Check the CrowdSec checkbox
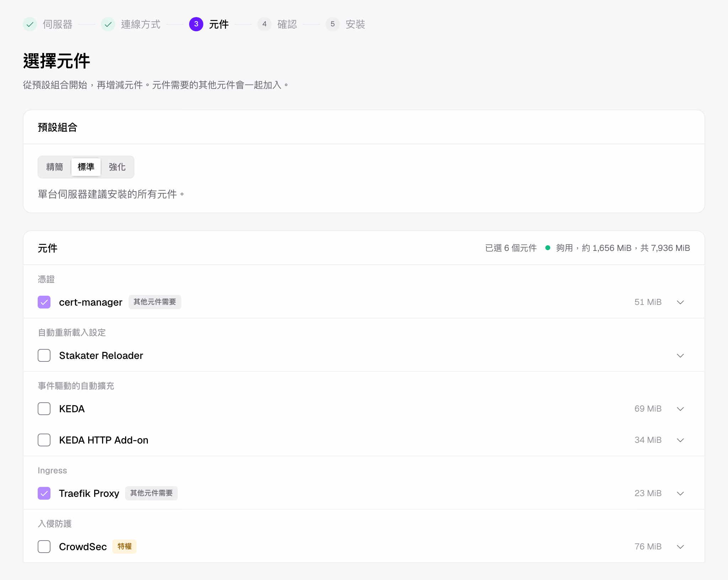Viewport: 728px width, 580px height. [44, 547]
